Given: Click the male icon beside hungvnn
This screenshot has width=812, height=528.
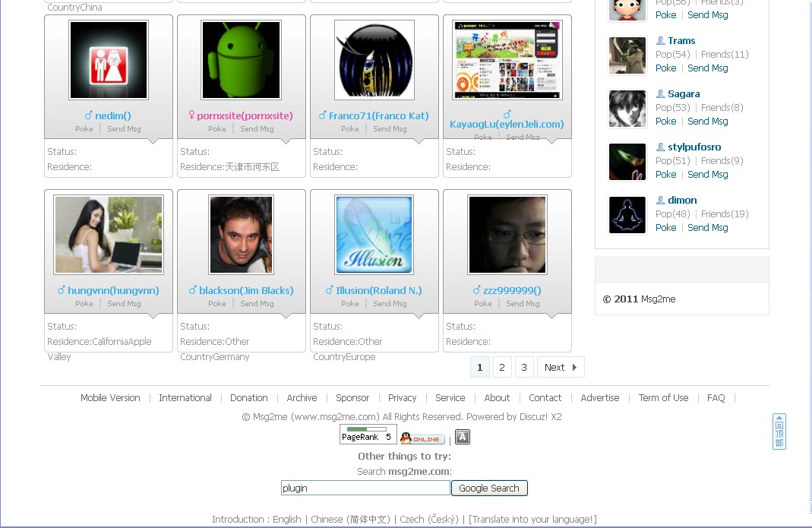Looking at the screenshot, I should pyautogui.click(x=61, y=289).
